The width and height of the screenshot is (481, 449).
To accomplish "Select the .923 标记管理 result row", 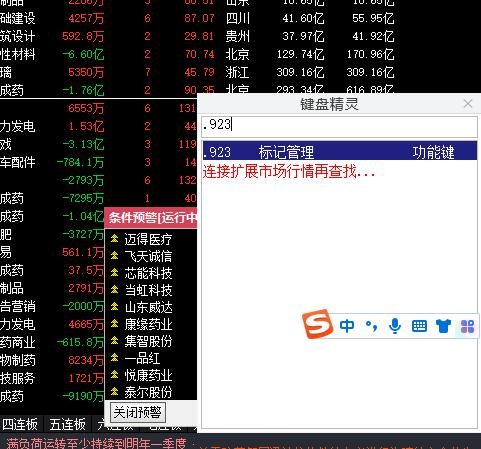I will click(x=339, y=152).
